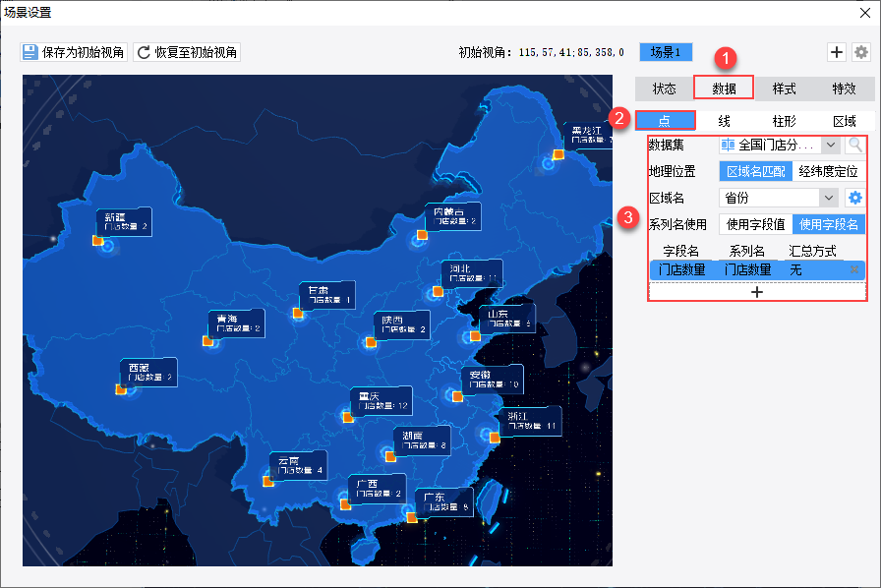Click the 云南 orange map marker
Screen dimensions: 881x588
point(268,481)
